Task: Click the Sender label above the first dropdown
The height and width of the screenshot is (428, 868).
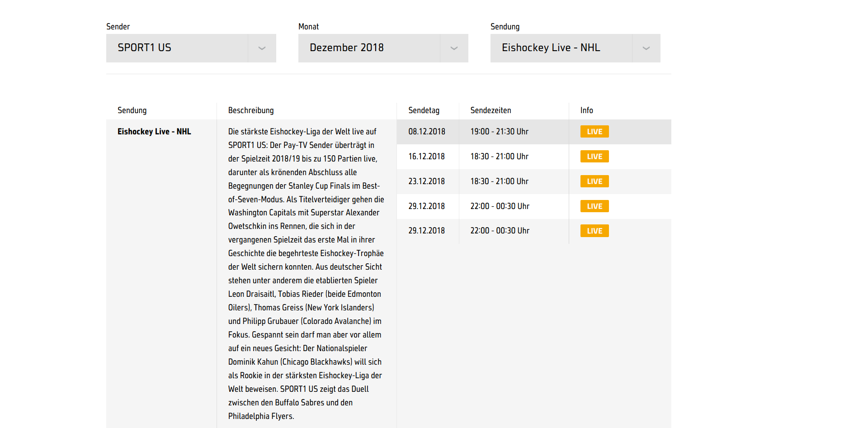Action: 118,27
